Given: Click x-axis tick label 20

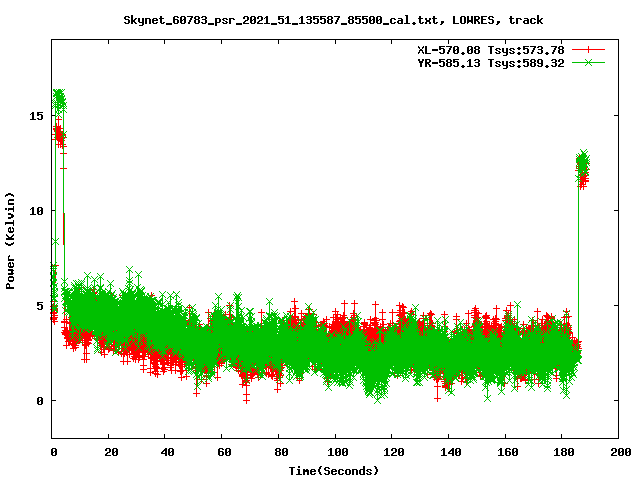Looking at the screenshot, I should pos(111,452).
